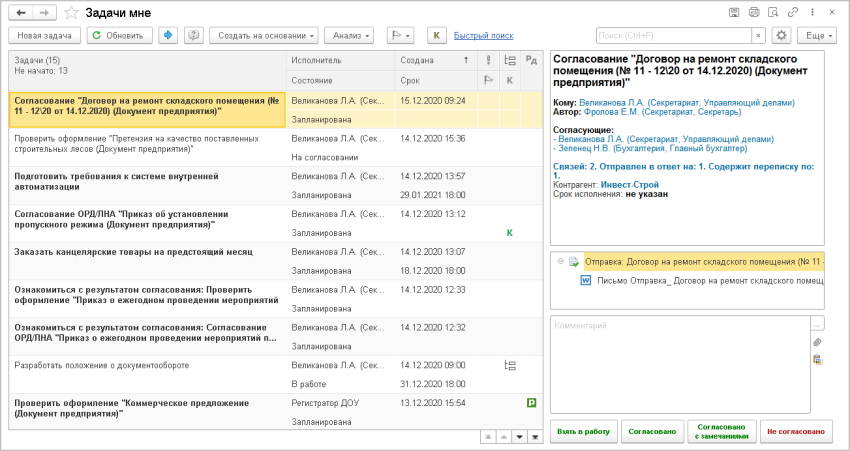Click the question mark help toolbar icon

pyautogui.click(x=193, y=35)
